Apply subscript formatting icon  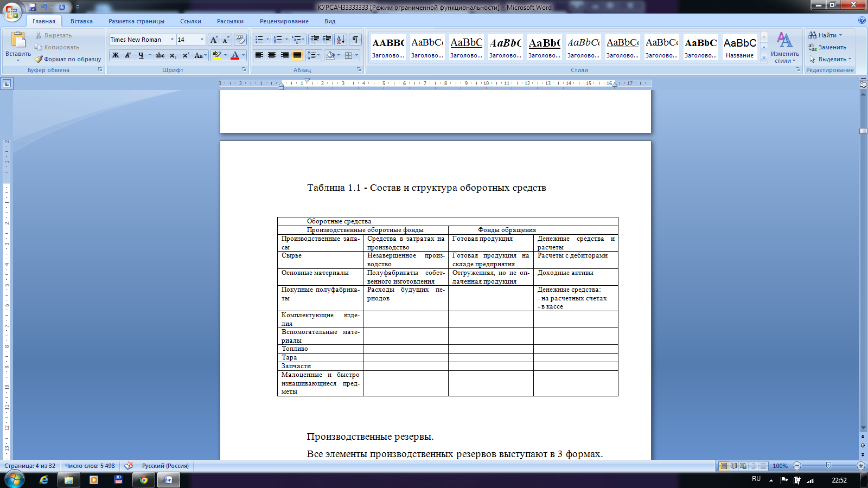point(173,55)
